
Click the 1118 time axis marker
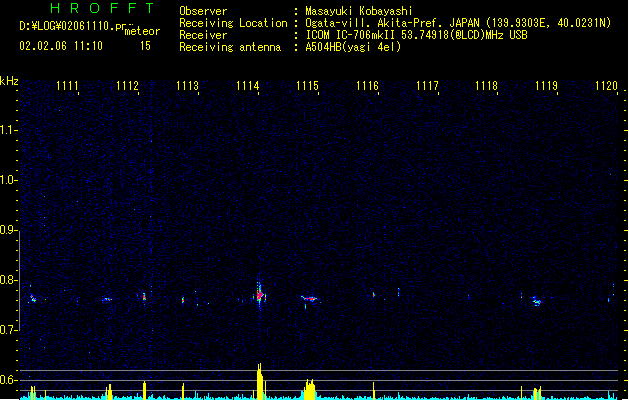coord(487,86)
